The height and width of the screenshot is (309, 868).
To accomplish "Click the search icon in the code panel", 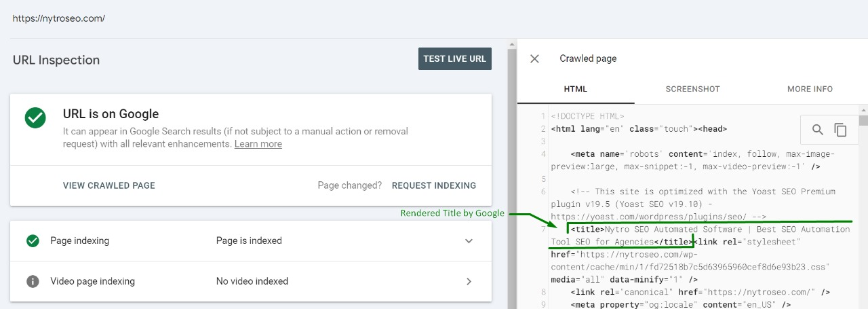I will click(818, 130).
